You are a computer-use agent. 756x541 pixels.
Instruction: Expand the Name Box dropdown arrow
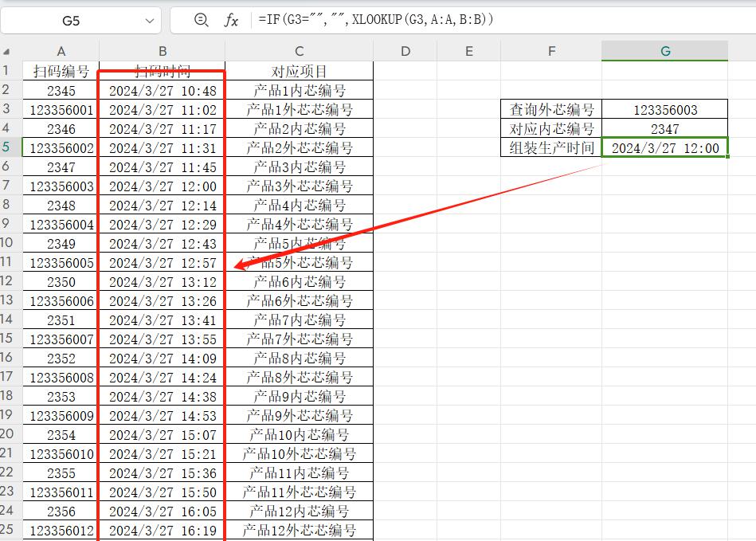point(150,21)
